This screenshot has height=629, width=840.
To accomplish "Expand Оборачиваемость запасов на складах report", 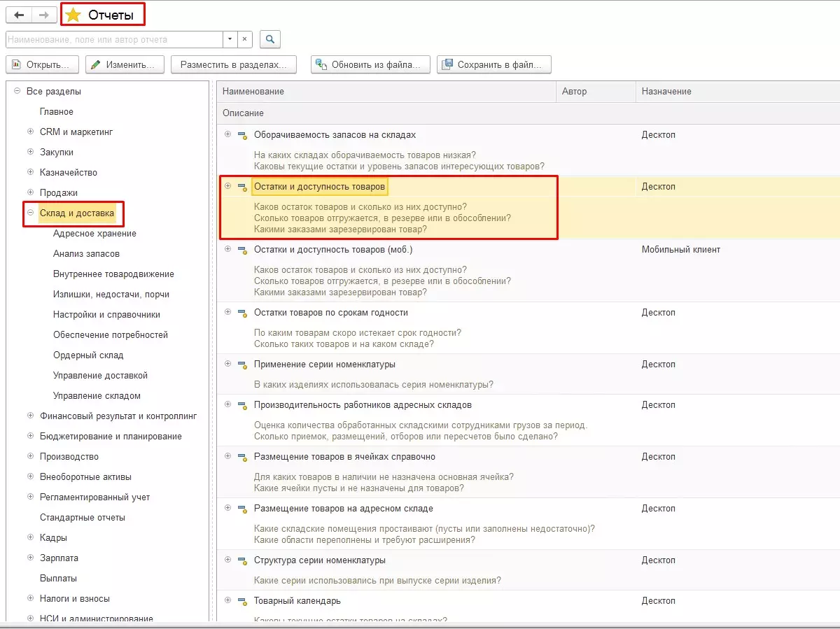I will point(227,134).
